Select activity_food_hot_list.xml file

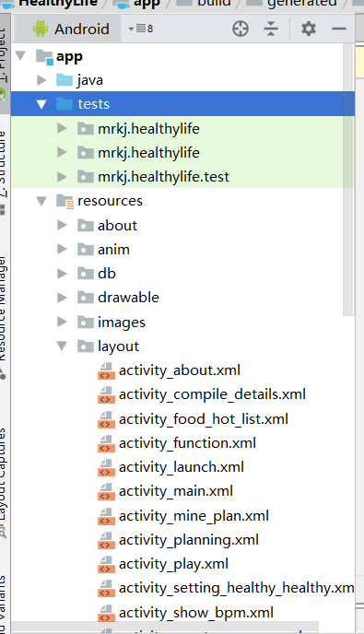pyautogui.click(x=204, y=419)
